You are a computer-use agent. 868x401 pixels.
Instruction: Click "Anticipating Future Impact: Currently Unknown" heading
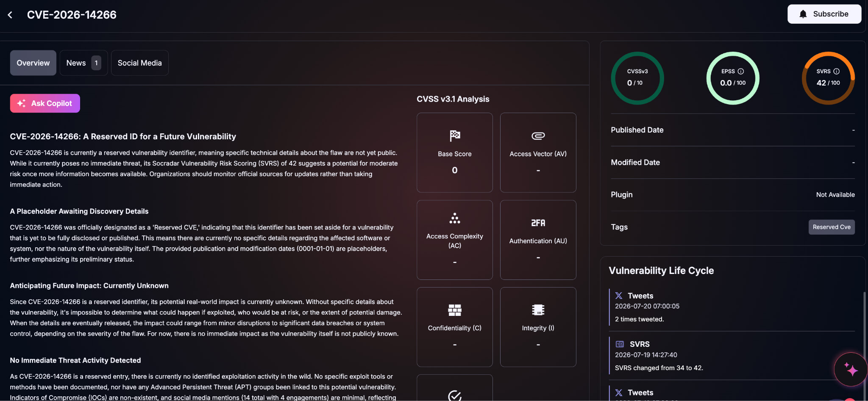click(89, 286)
